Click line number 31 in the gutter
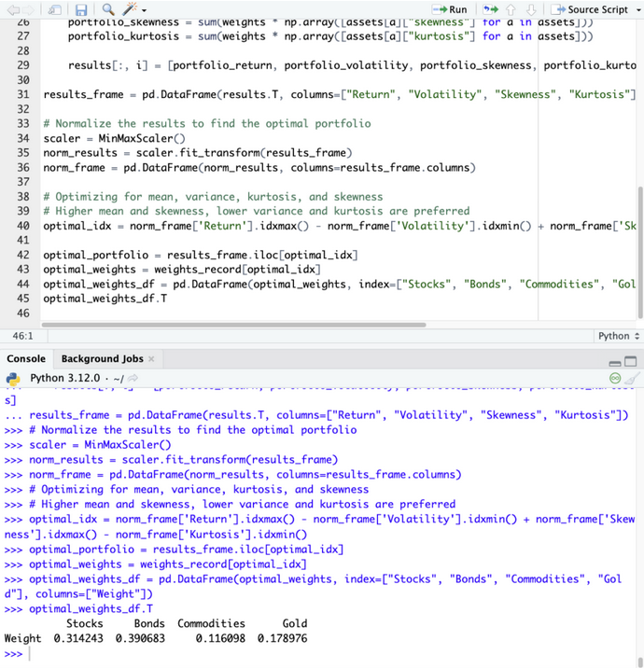Screen dimensions: 644x668 coord(23,94)
